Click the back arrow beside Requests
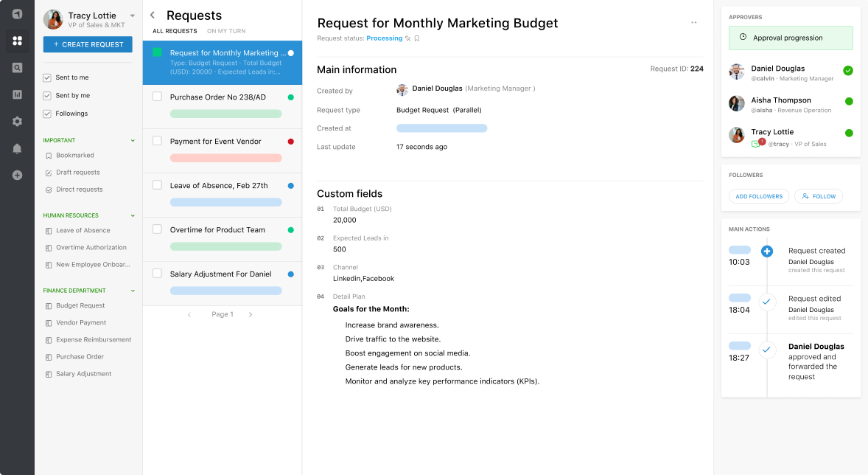The image size is (868, 475). pyautogui.click(x=153, y=15)
